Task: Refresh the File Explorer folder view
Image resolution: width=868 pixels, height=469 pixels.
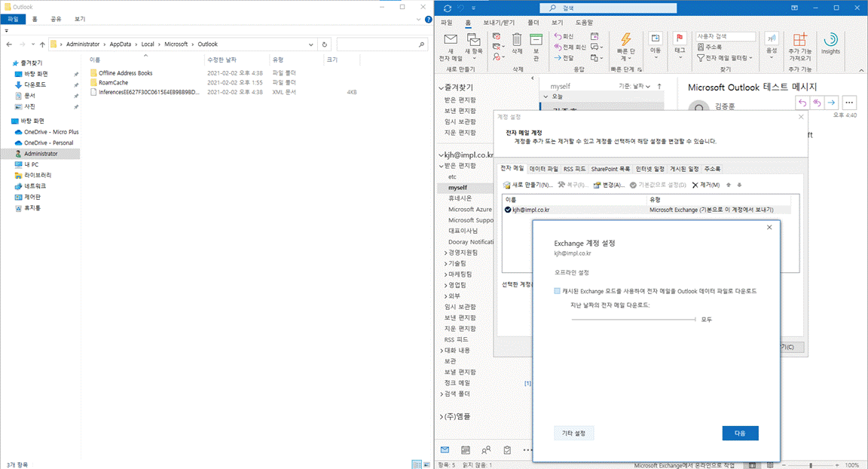Action: pyautogui.click(x=325, y=44)
